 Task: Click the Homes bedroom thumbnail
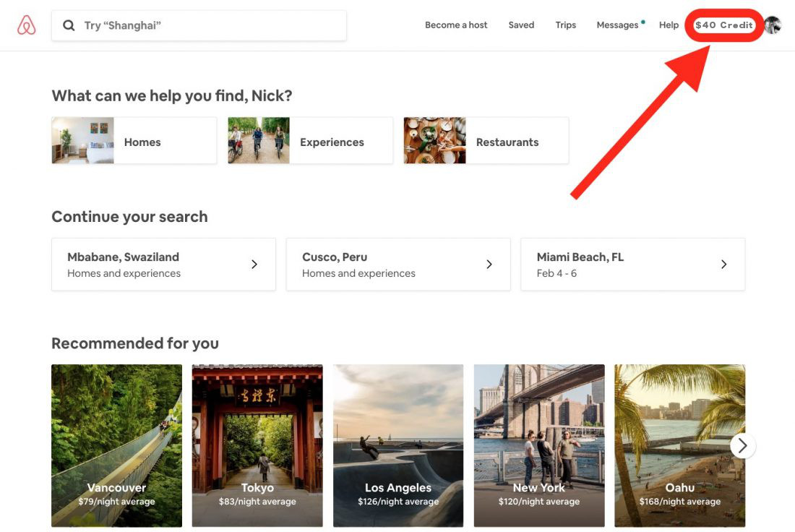click(x=82, y=140)
